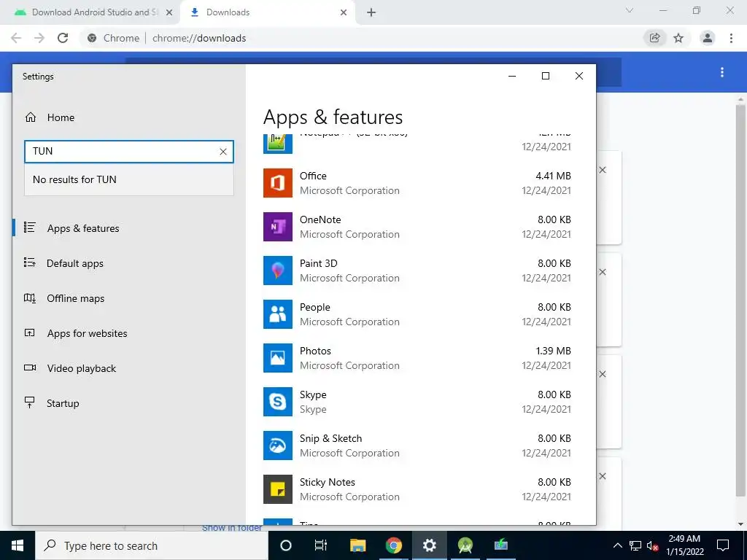Click taskbar Type here to search box

(x=152, y=545)
